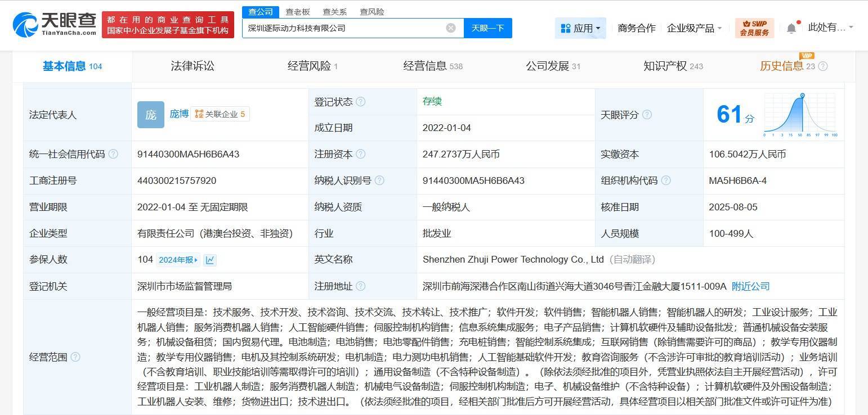Show help for 纳税人识别号 question mark
Image resolution: width=868 pixels, height=415 pixels.
pyautogui.click(x=379, y=181)
